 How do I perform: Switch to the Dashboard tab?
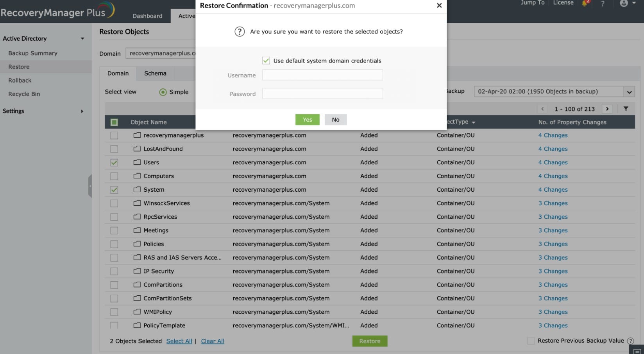(147, 16)
